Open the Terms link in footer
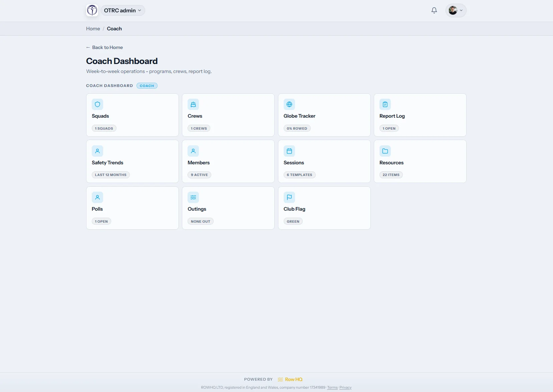The width and height of the screenshot is (553, 392). (332, 387)
